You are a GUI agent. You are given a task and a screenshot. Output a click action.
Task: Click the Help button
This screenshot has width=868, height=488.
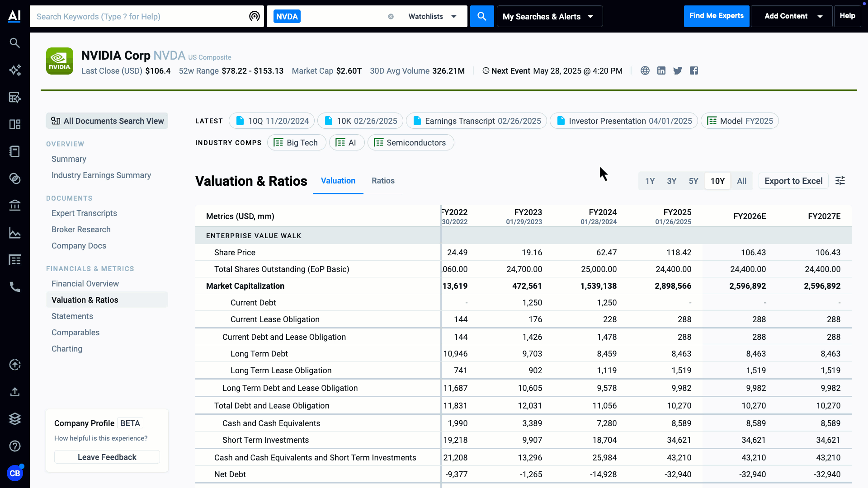pyautogui.click(x=847, y=16)
